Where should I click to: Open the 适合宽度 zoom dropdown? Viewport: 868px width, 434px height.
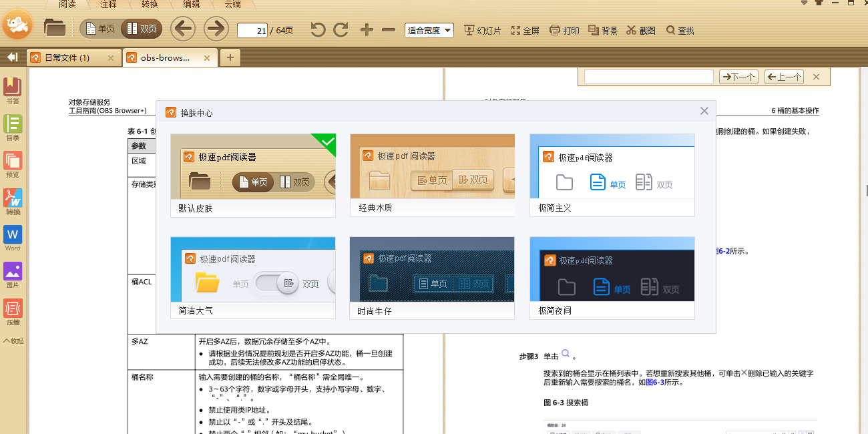pyautogui.click(x=429, y=31)
